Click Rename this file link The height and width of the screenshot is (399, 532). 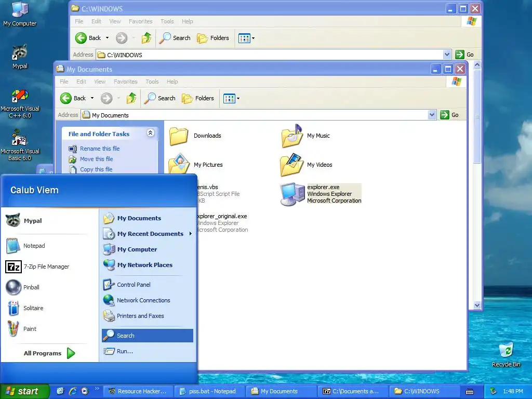coord(100,149)
